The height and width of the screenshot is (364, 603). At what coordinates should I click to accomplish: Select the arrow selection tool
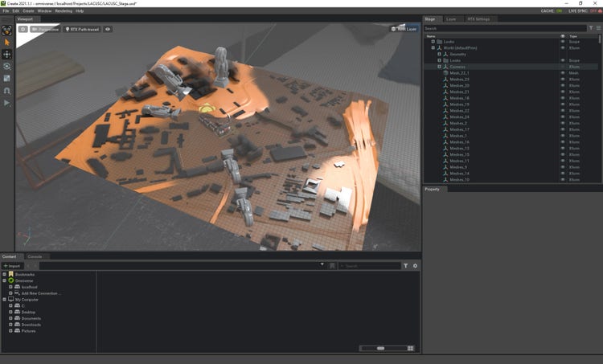click(x=7, y=42)
